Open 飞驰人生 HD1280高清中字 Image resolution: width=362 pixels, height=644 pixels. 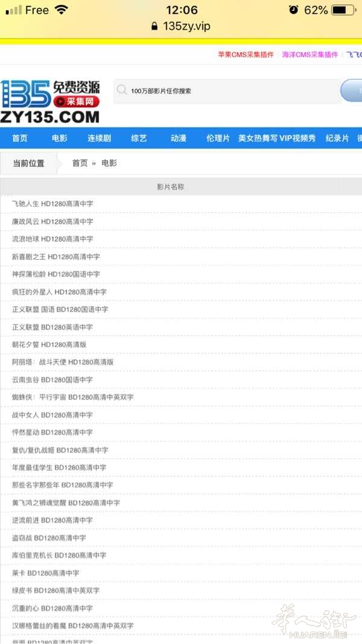coord(52,204)
